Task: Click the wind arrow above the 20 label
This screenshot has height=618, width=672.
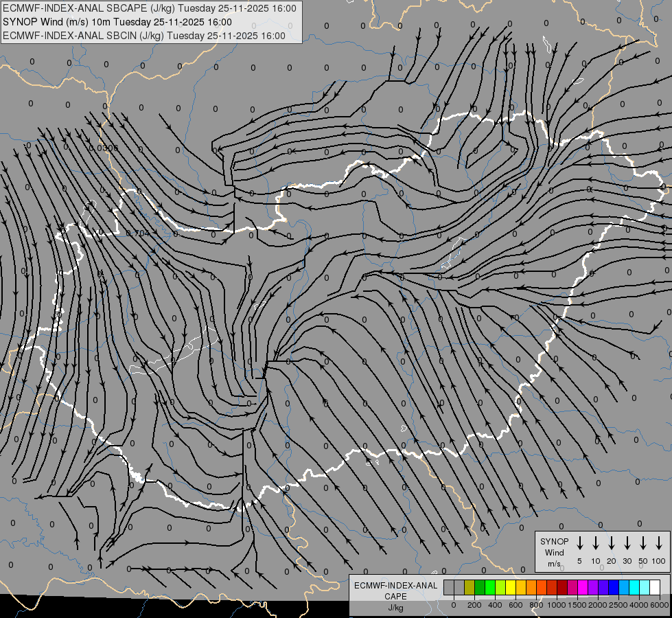Action: (x=611, y=542)
